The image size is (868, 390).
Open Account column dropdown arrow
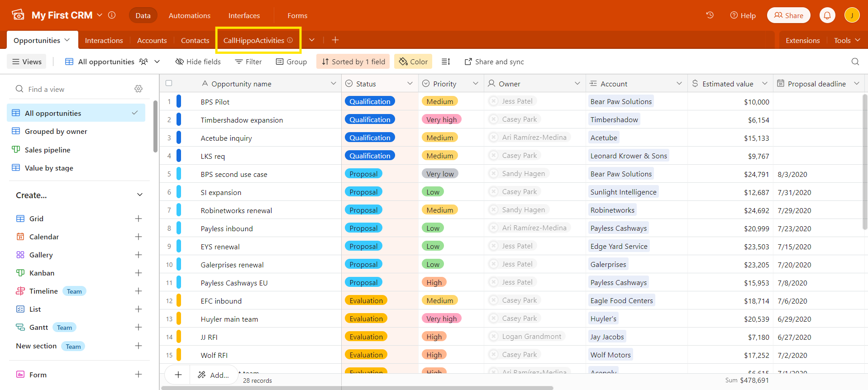point(679,83)
